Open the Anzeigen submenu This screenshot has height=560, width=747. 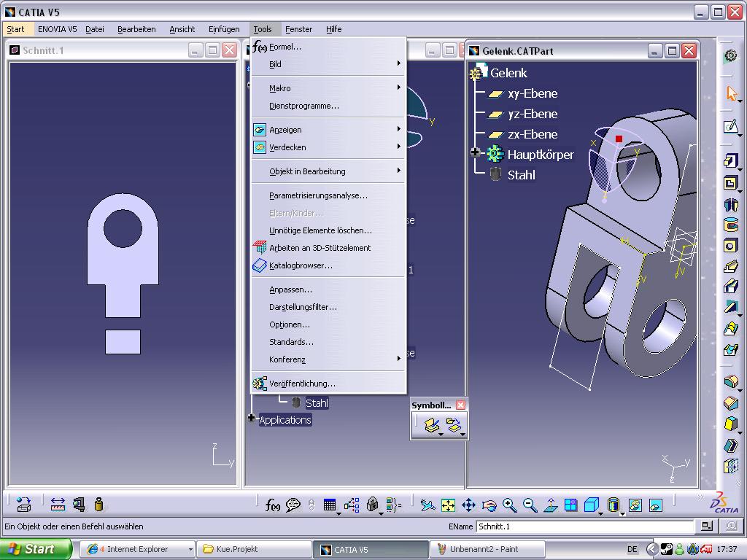[x=329, y=130]
